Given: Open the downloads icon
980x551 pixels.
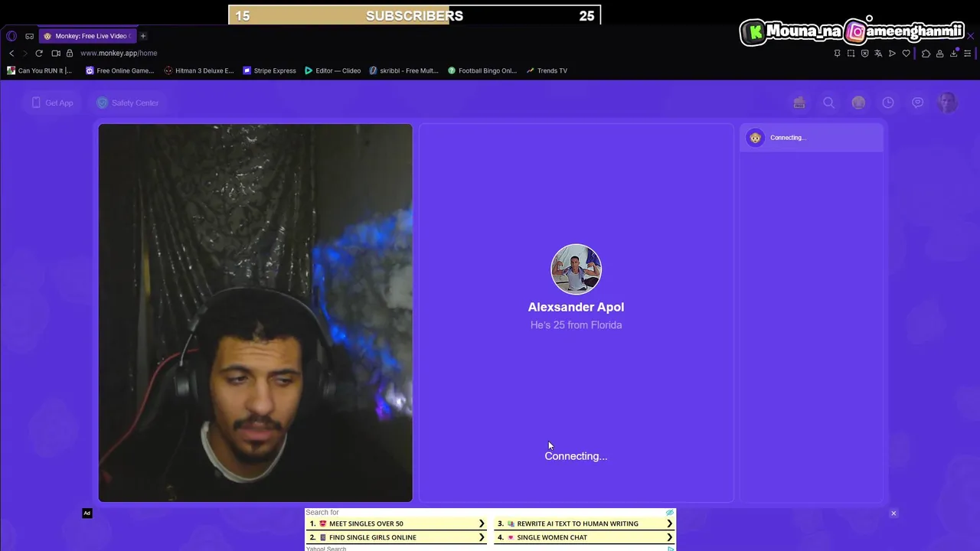Looking at the screenshot, I should (x=954, y=53).
